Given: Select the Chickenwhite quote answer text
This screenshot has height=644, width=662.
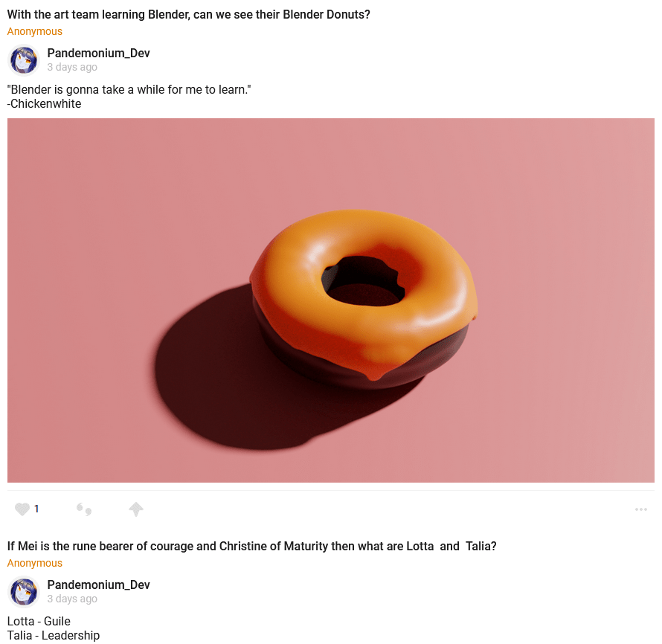Looking at the screenshot, I should pyautogui.click(x=129, y=90).
